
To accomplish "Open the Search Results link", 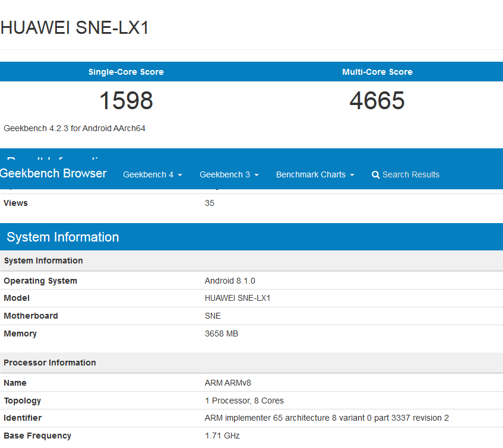I will pyautogui.click(x=410, y=174).
